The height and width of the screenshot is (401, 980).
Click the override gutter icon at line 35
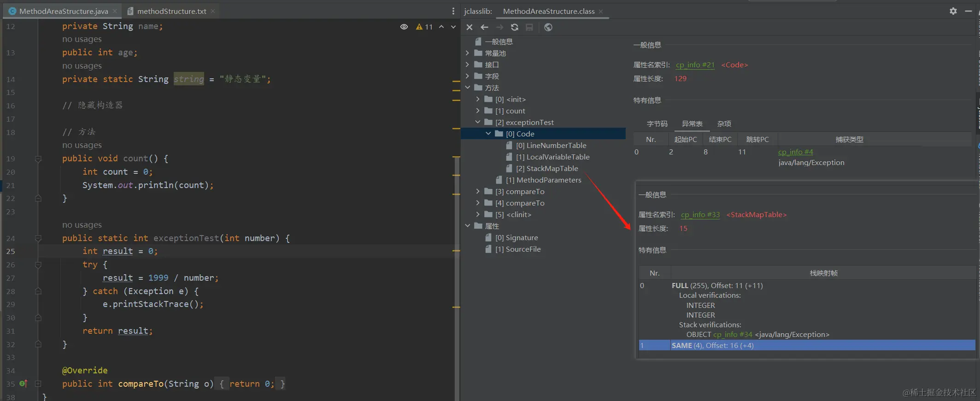[23, 383]
